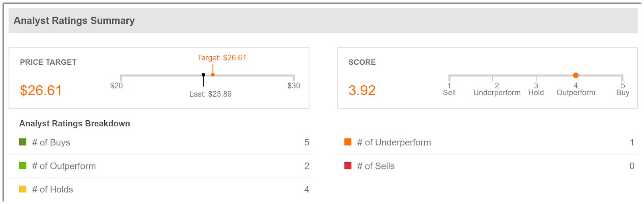Viewport: 644px width, 204px height.
Task: Select the '# of Buys' row label
Action: point(51,142)
